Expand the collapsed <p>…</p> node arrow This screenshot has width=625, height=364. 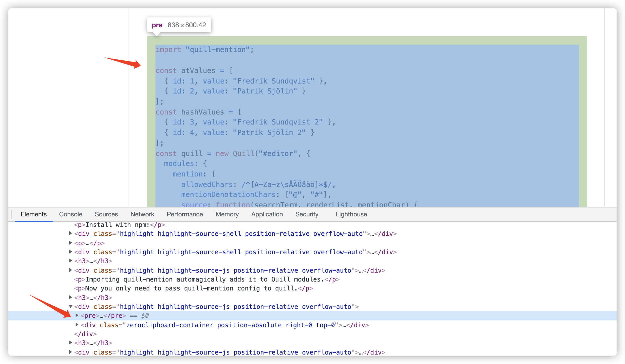coord(70,243)
